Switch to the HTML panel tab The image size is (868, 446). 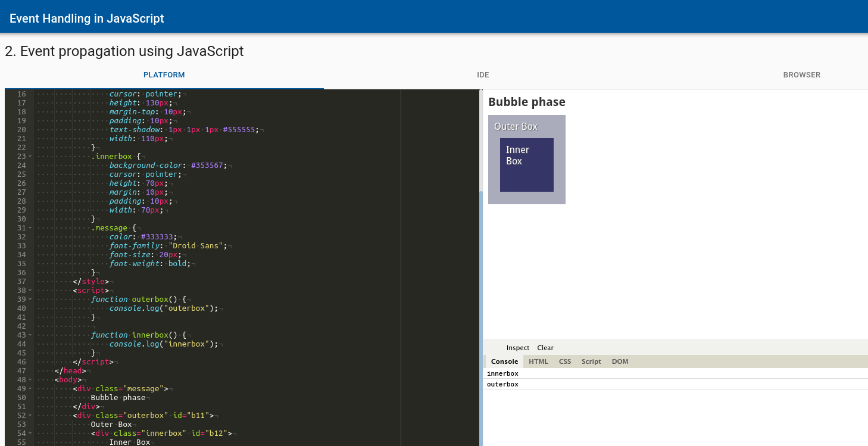pyautogui.click(x=538, y=361)
